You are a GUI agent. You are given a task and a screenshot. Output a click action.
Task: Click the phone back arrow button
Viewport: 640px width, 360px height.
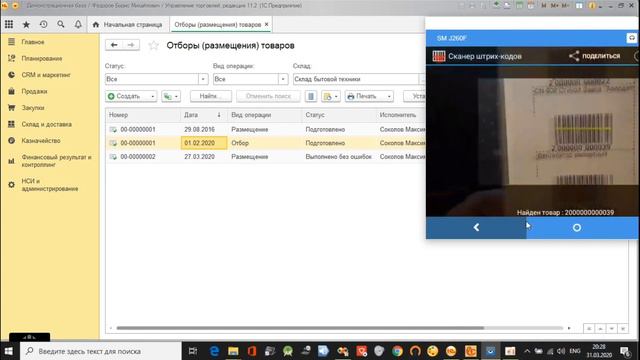tap(476, 227)
